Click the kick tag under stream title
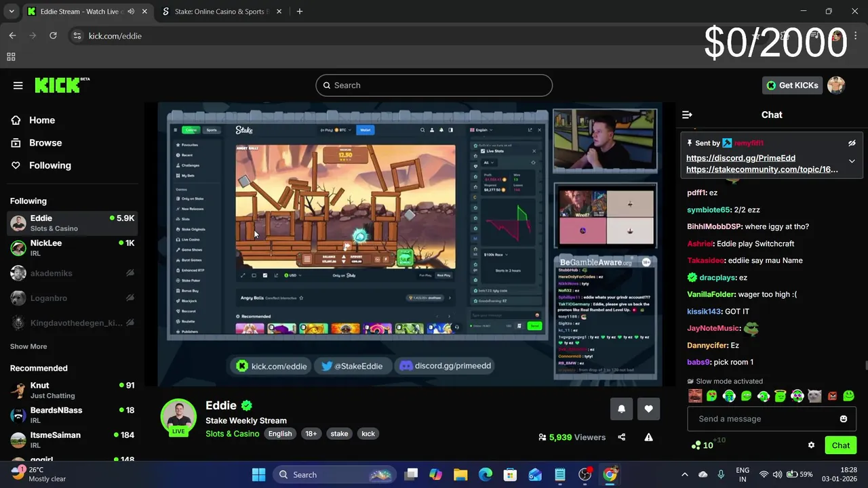868x488 pixels. [x=368, y=434]
